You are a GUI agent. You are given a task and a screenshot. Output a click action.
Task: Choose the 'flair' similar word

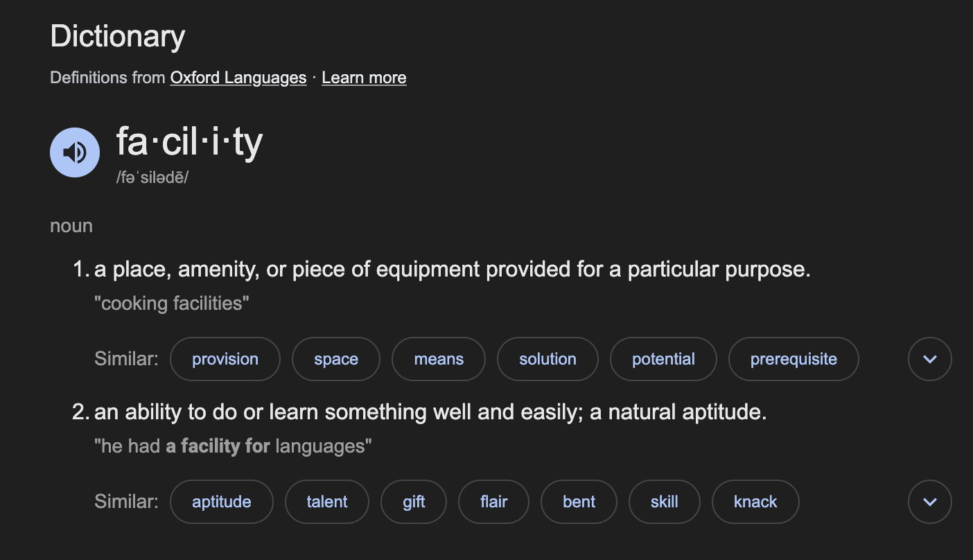[493, 502]
